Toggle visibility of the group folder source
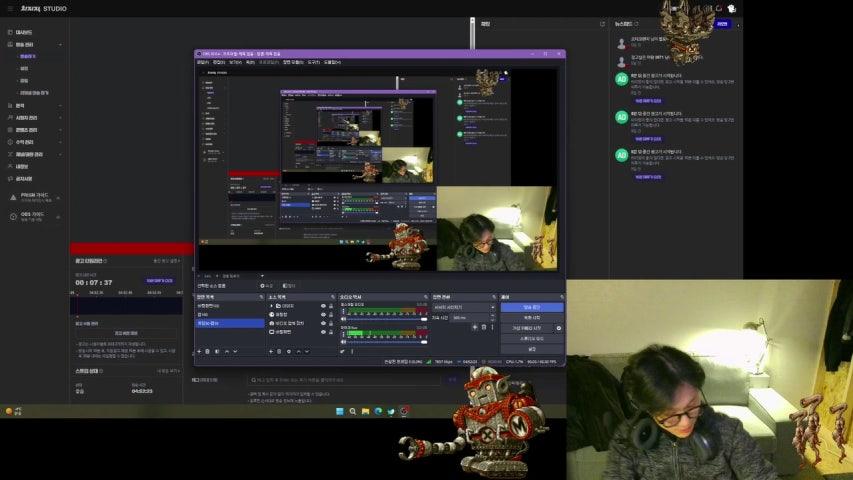This screenshot has height=480, width=853. coord(323,306)
